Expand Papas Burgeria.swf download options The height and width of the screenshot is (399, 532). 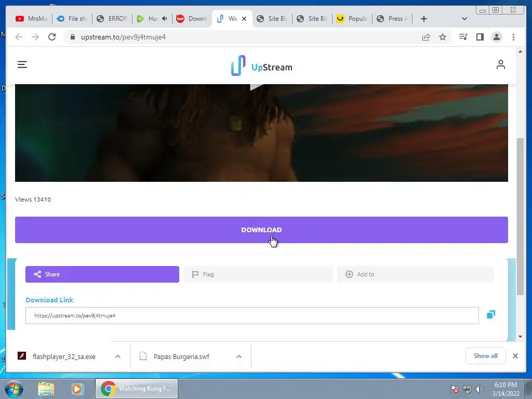click(239, 356)
